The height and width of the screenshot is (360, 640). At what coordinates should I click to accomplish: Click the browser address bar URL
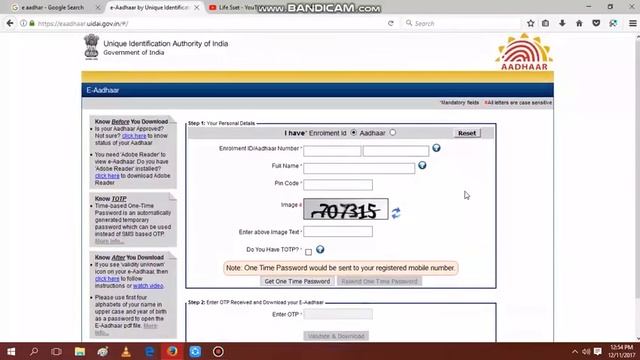point(83,23)
